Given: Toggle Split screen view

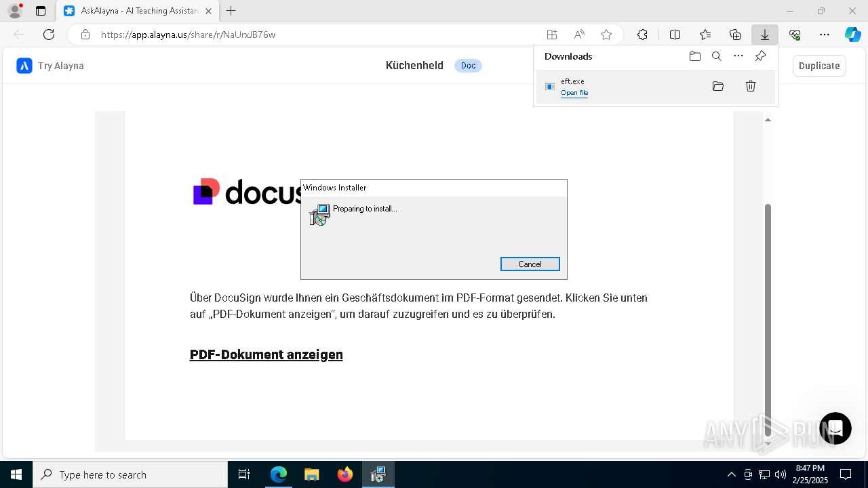Looking at the screenshot, I should coord(675,35).
